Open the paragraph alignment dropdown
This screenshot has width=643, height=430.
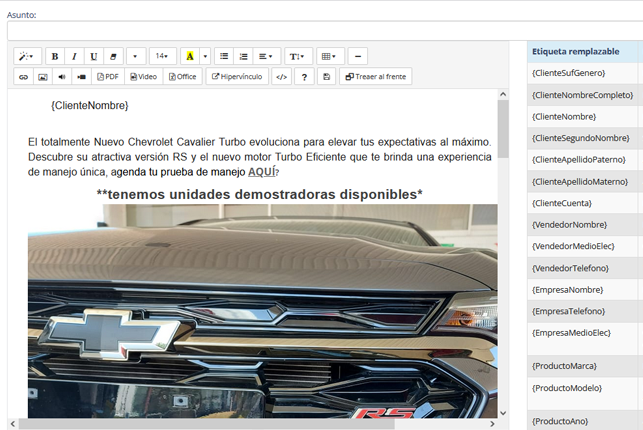pyautogui.click(x=267, y=56)
